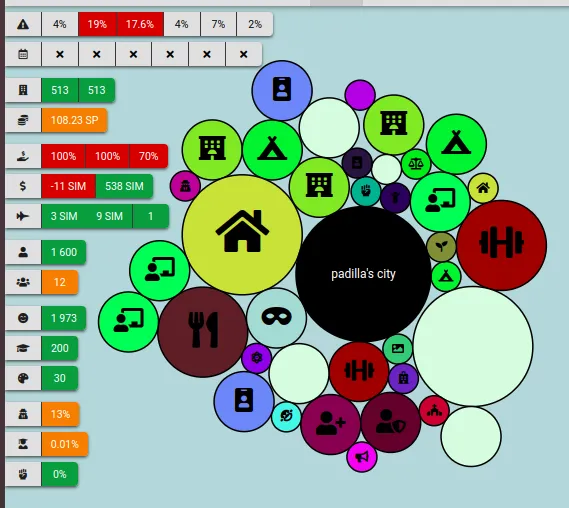Image resolution: width=569 pixels, height=508 pixels.
Task: Click the dollar sign icon beside -11 SIM
Action: pos(23,186)
